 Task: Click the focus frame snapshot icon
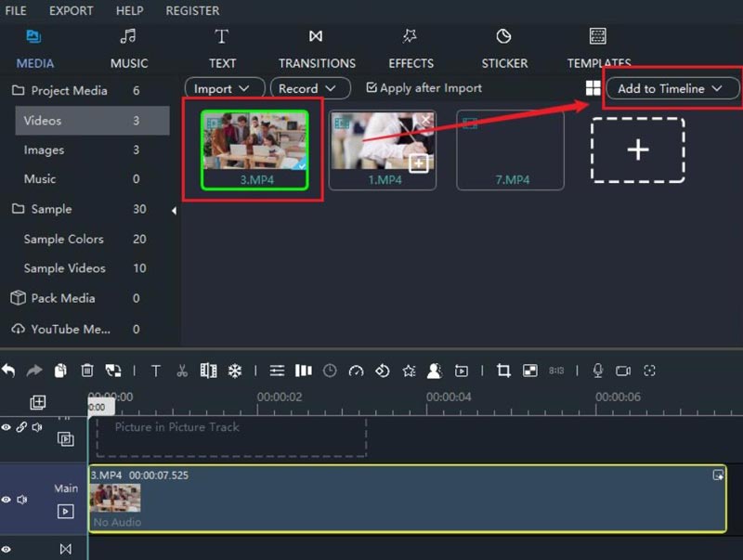click(x=649, y=371)
